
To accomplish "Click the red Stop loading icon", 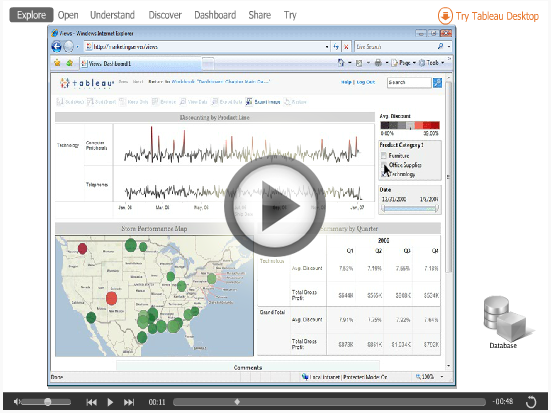I will (346, 46).
